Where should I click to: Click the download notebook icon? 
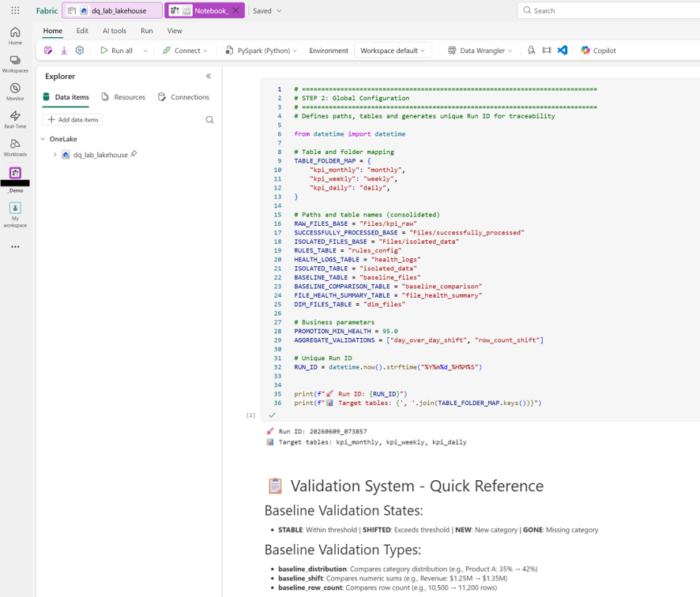[x=64, y=51]
